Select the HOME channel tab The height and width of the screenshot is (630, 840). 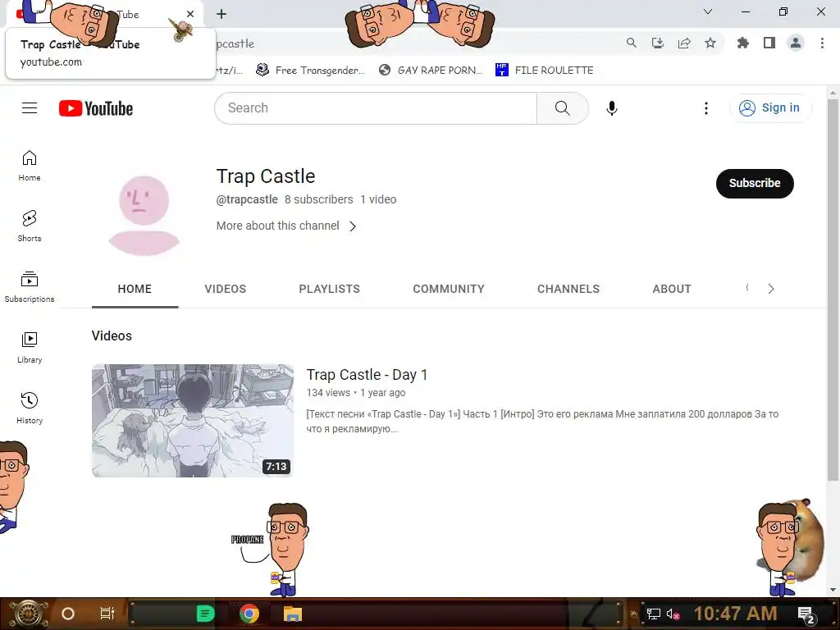point(135,290)
